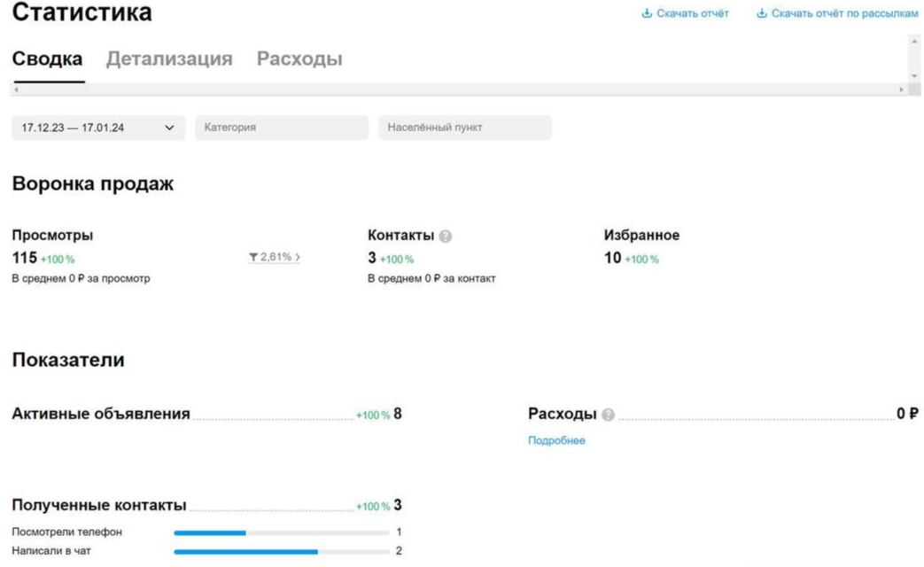Open the help icon next to Контакты
The width and height of the screenshot is (924, 567).
pyautogui.click(x=446, y=237)
